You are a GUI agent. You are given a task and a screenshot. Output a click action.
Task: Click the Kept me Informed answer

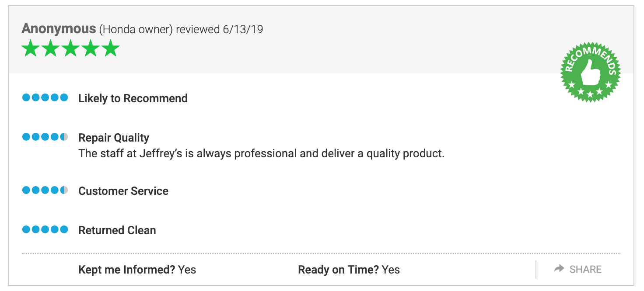[x=187, y=270]
